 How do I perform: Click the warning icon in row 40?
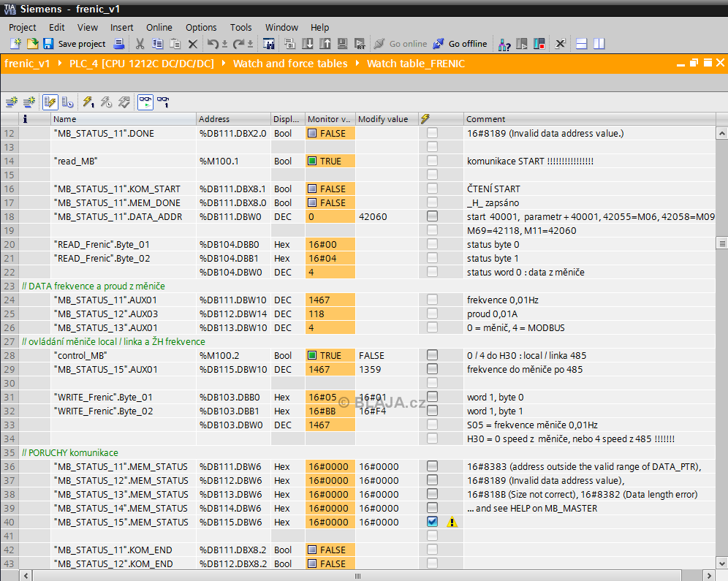(x=452, y=522)
